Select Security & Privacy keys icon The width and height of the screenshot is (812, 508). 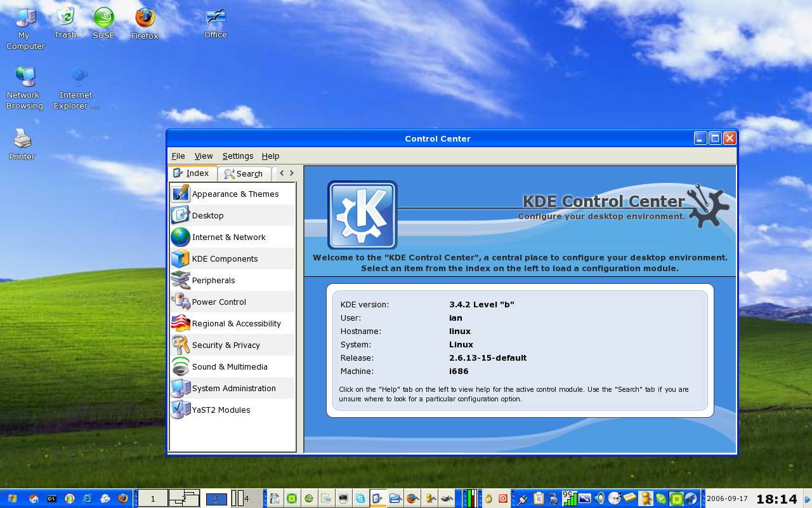pos(180,345)
